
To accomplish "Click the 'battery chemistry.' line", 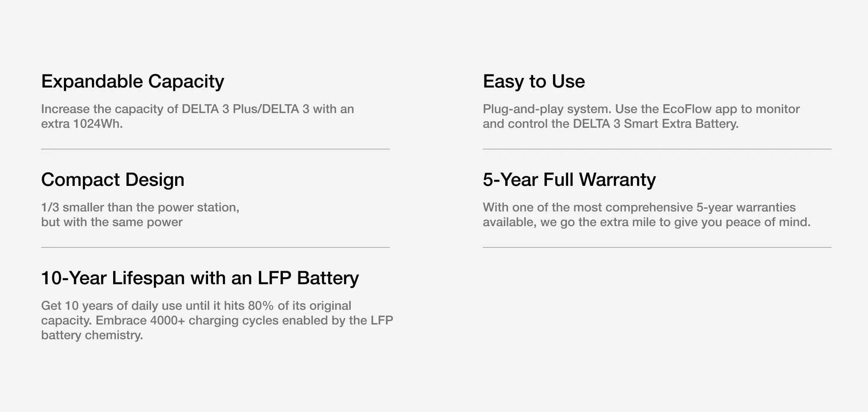I will tap(92, 335).
